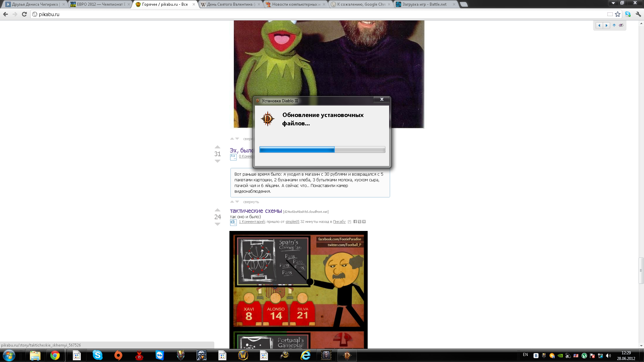Open the тактические схемы post title link

(256, 211)
